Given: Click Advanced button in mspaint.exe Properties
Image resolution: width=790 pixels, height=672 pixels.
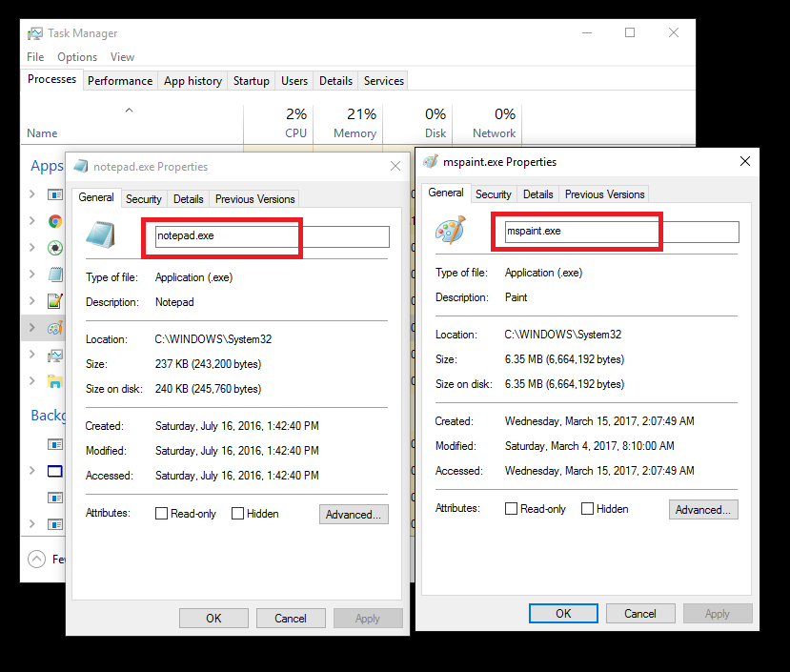Looking at the screenshot, I should [x=703, y=510].
